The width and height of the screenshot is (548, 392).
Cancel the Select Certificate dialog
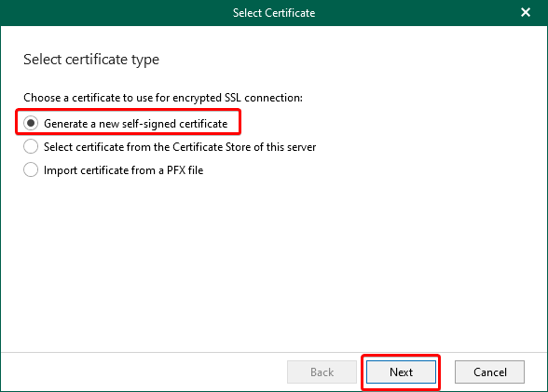tap(489, 372)
